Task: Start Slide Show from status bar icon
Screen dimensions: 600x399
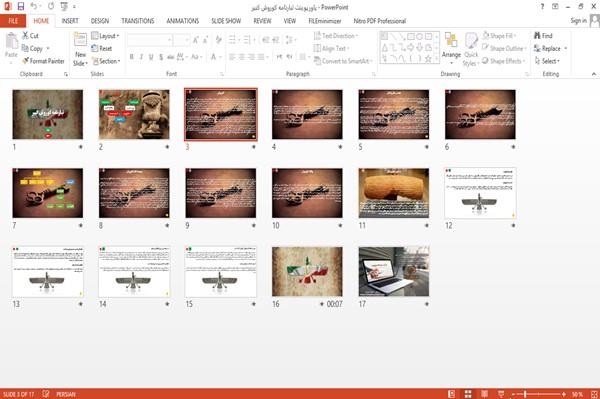Action: tap(501, 394)
